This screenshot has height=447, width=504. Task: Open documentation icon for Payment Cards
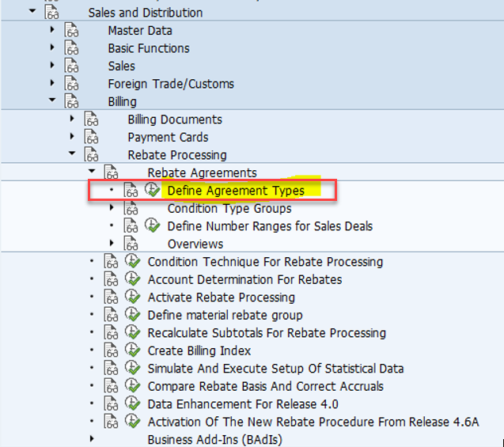(x=91, y=137)
